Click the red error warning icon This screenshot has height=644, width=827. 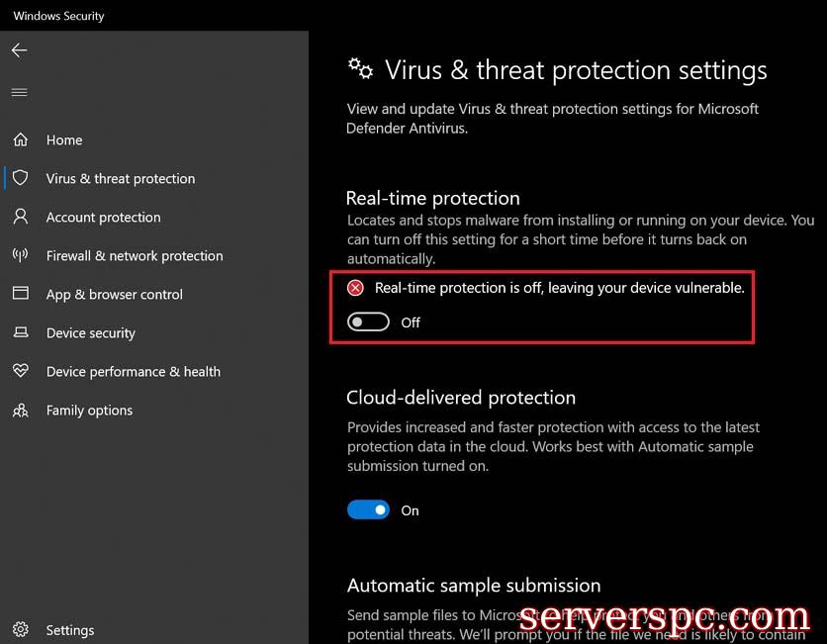click(x=355, y=288)
